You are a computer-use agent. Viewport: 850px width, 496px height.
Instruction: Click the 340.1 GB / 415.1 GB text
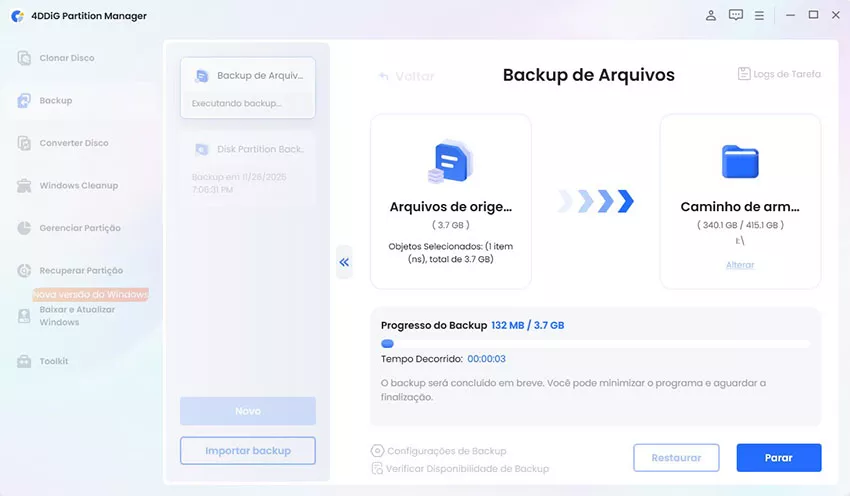tap(740, 225)
